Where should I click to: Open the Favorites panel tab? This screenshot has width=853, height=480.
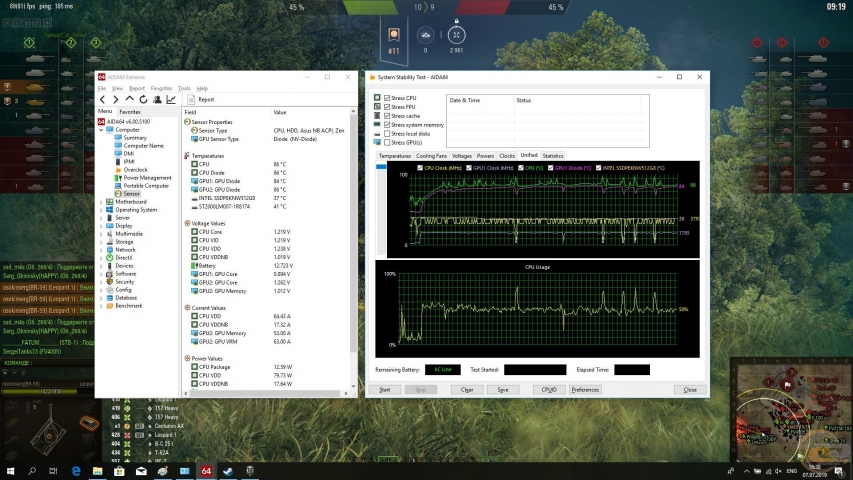pos(129,112)
